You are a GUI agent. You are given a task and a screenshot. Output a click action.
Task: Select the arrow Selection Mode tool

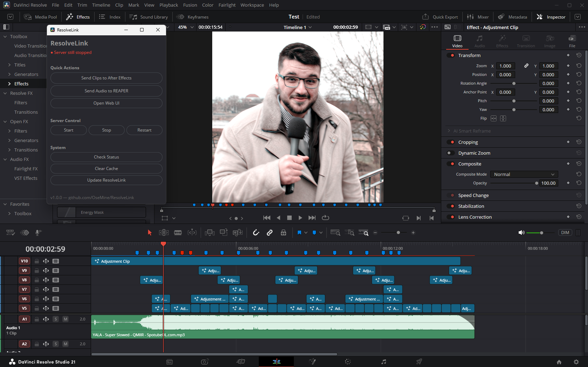point(150,233)
